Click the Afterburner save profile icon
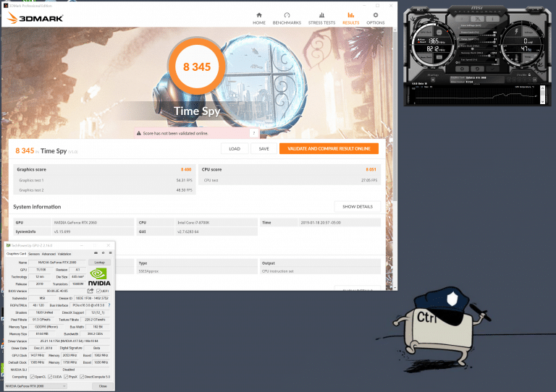Image resolution: width=556 pixels, height=392 pixels. pos(535,80)
